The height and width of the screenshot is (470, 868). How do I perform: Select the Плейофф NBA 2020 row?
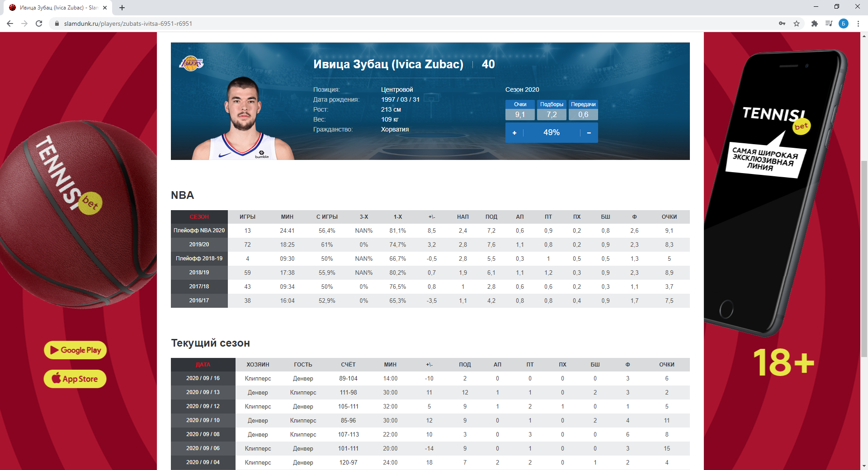click(x=430, y=230)
